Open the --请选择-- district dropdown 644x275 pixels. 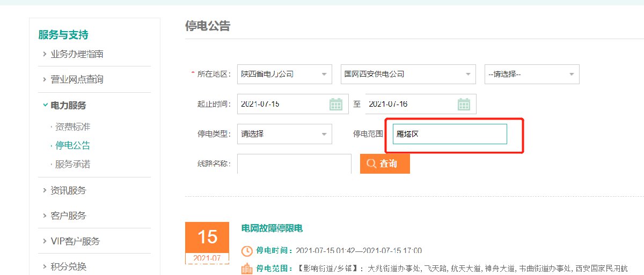point(531,74)
